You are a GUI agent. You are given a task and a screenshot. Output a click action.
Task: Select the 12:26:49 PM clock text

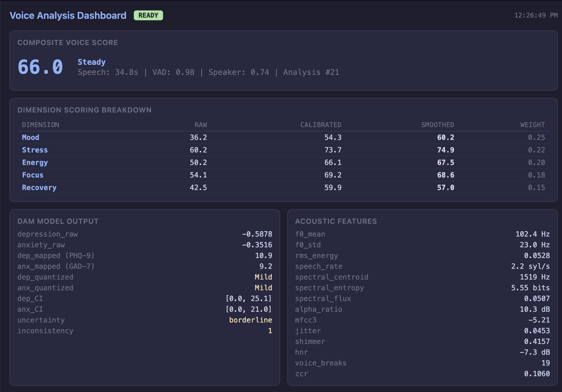click(x=536, y=15)
